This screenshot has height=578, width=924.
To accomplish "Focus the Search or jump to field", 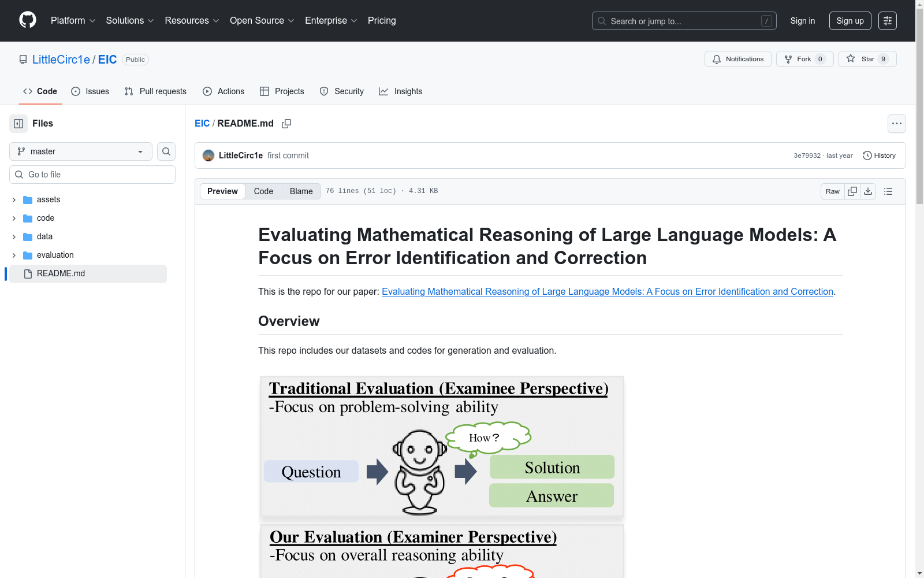I will (x=684, y=21).
